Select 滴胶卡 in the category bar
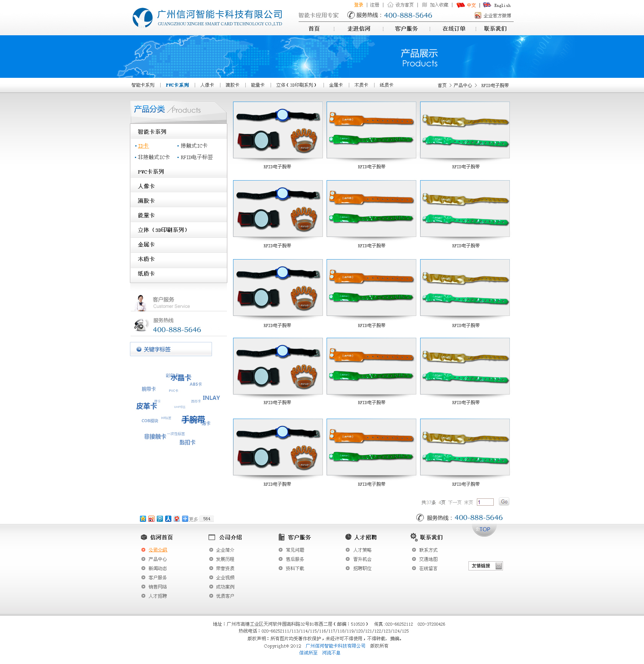 coord(232,85)
